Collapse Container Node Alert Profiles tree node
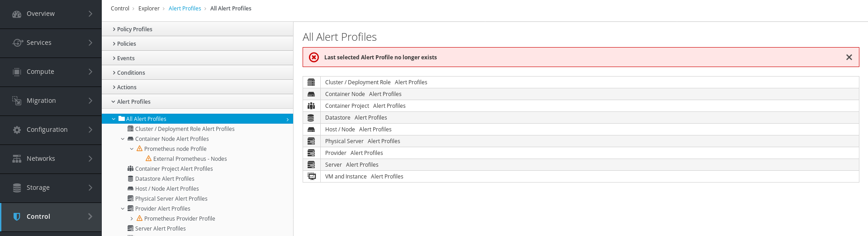Screen dimensions: 868x236 123,139
